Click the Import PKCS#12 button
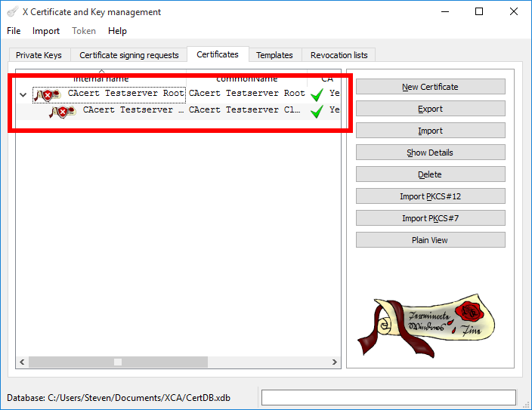The image size is (532, 410). point(430,196)
